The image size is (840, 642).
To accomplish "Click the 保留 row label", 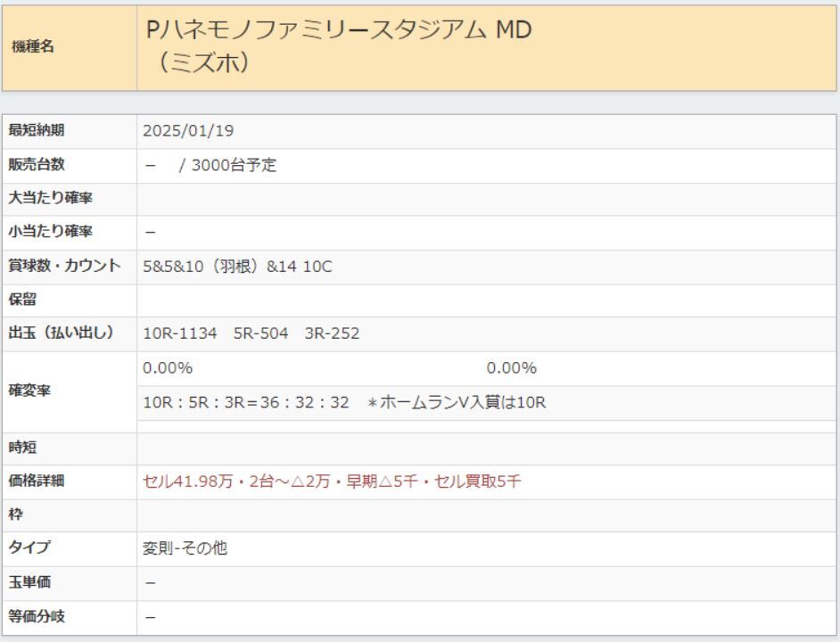I will [22, 300].
